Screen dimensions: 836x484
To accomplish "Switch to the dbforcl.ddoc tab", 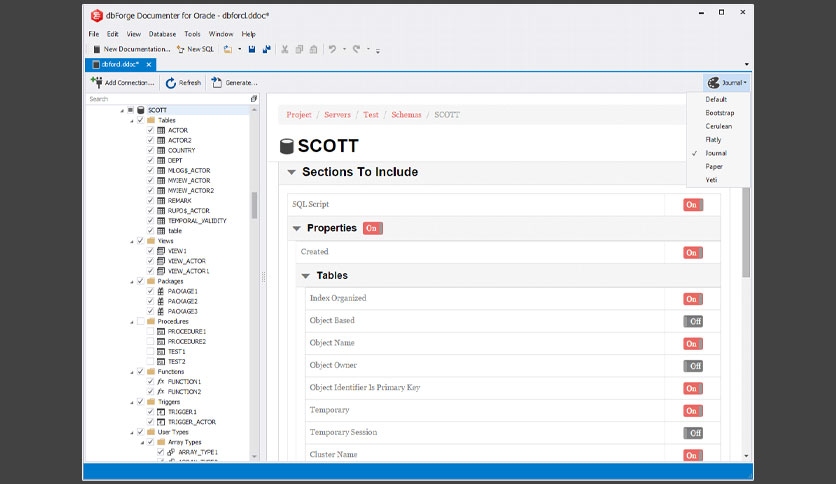I will [119, 64].
